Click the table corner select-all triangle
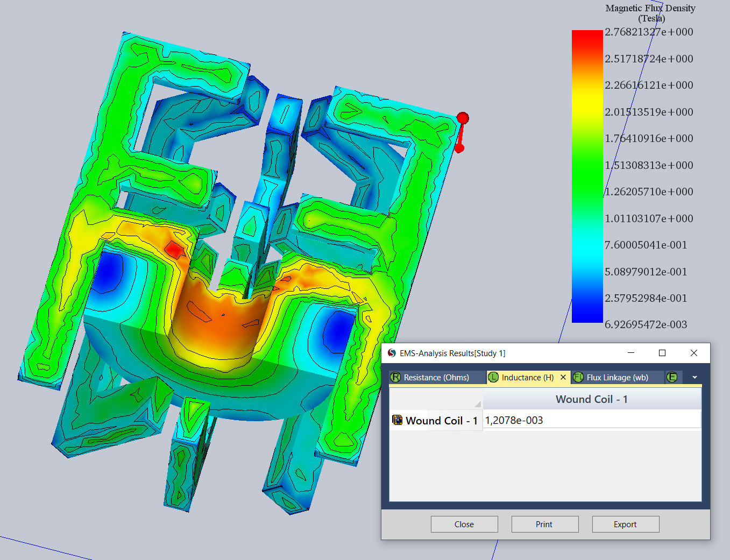This screenshot has height=560, width=730. point(477,403)
